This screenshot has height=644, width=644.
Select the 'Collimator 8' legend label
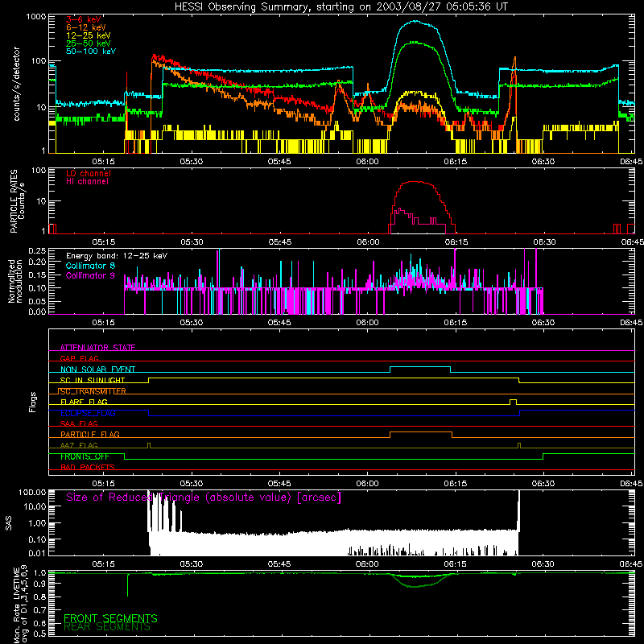pos(90,266)
